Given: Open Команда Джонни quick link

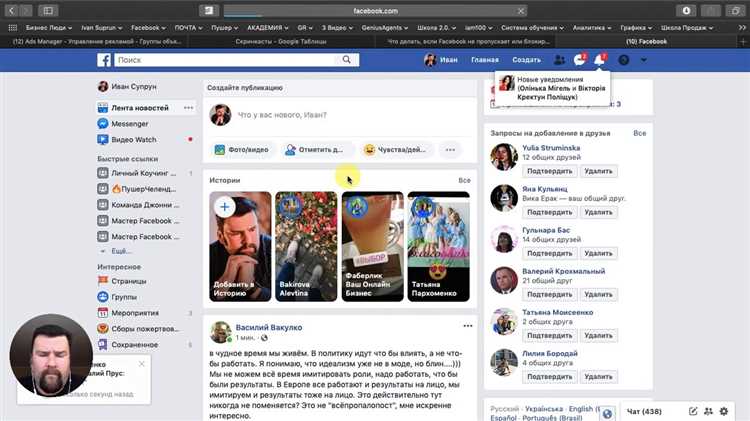Looking at the screenshot, I should pos(139,205).
